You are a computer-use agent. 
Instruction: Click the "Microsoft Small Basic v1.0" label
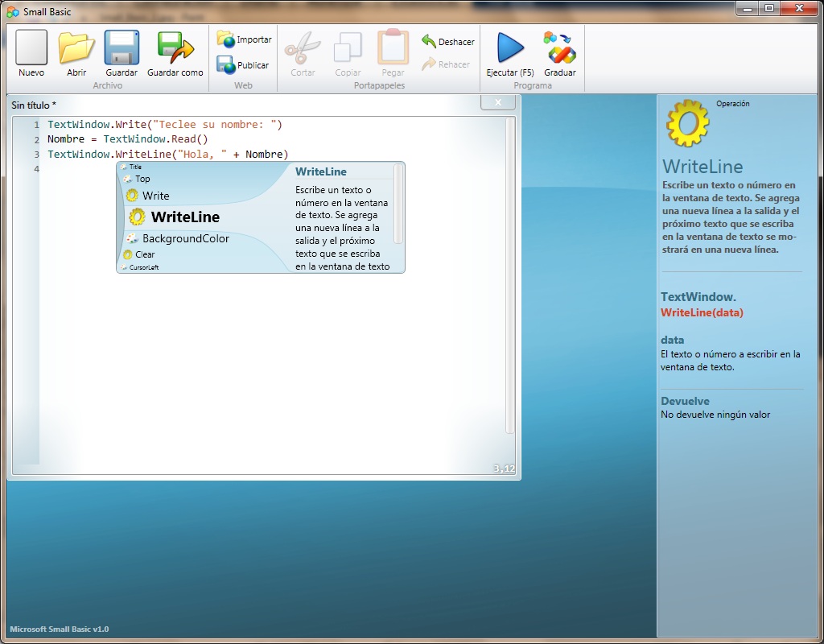coord(60,629)
